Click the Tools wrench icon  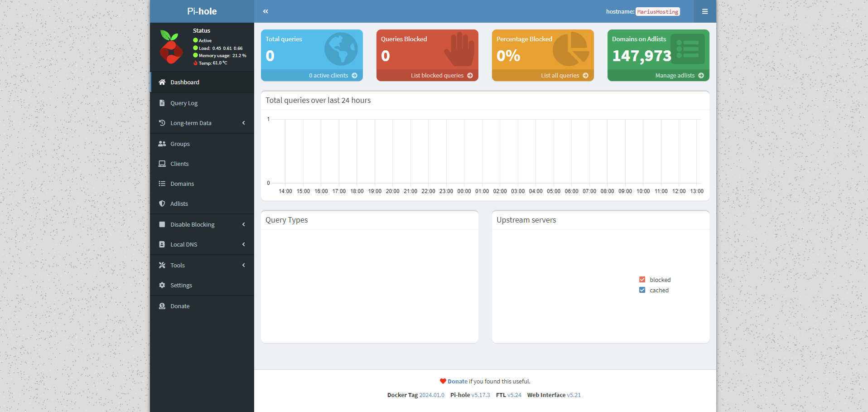tap(162, 265)
